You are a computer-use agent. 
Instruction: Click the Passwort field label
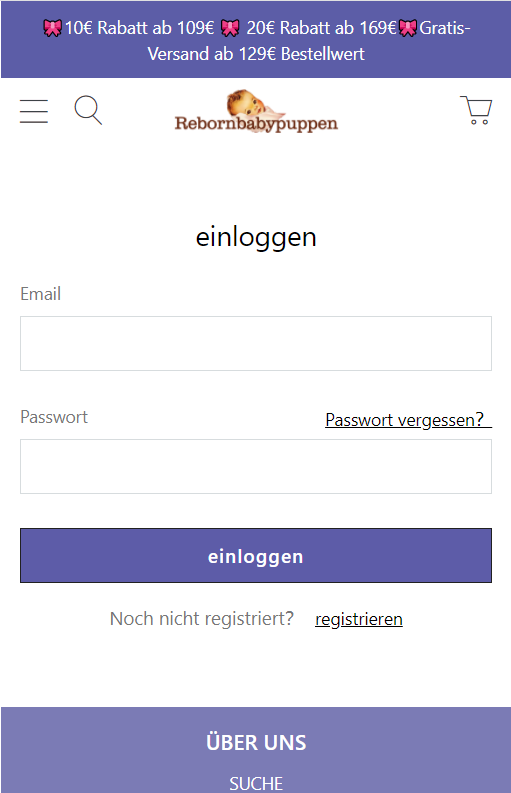tap(54, 417)
